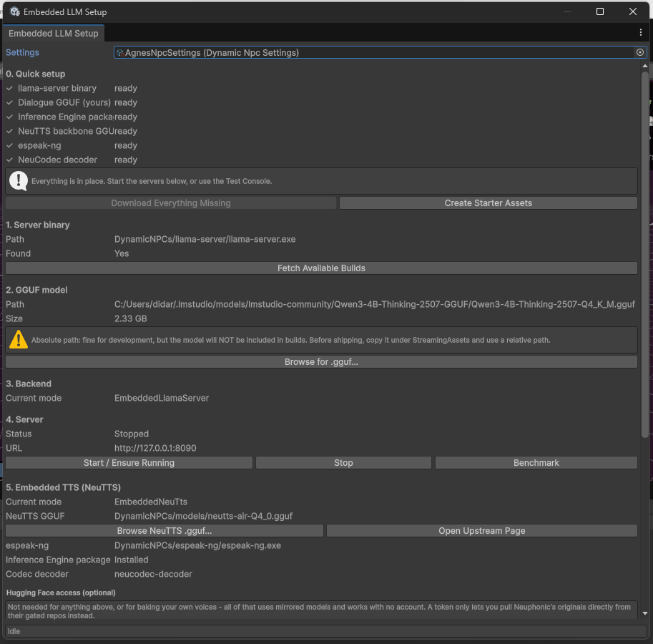
Task: Click the http://127.0.0.1:8090 URL value
Action: (155, 448)
